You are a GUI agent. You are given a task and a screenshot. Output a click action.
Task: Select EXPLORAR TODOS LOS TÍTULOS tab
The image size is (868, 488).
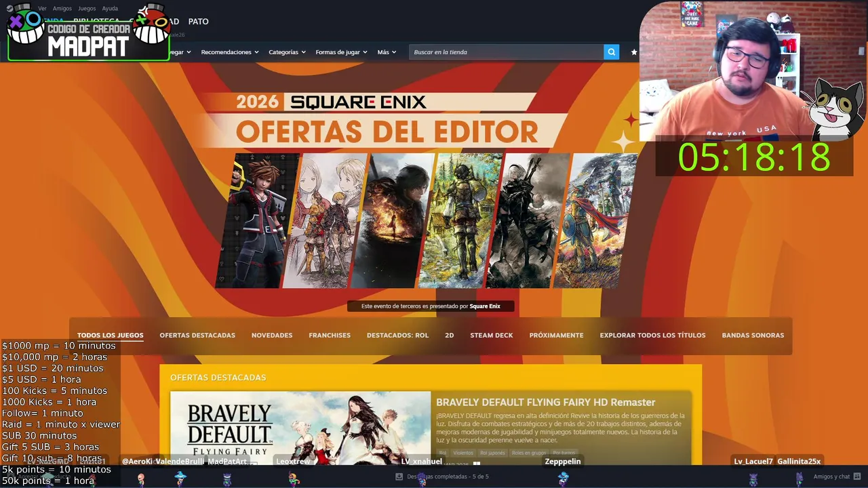point(652,335)
